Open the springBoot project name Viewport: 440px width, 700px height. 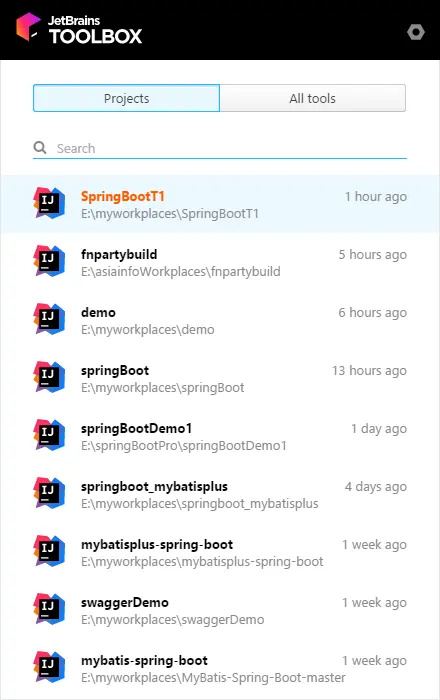coord(115,371)
